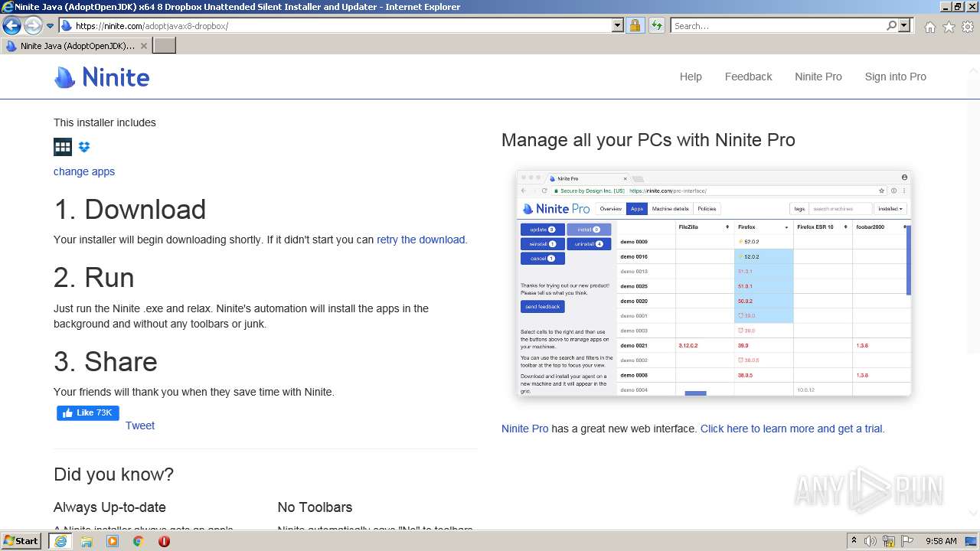Close the Ninite Java browser tab
This screenshot has width=980, height=551.
click(143, 46)
